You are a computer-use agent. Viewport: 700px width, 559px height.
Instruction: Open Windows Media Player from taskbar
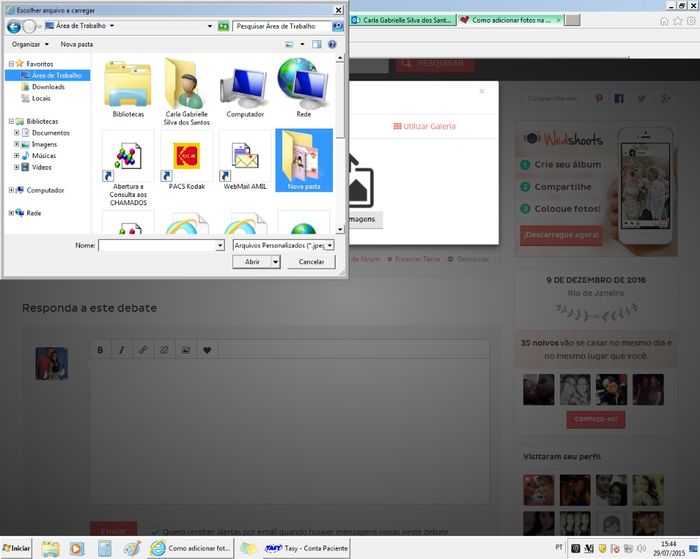click(x=77, y=548)
